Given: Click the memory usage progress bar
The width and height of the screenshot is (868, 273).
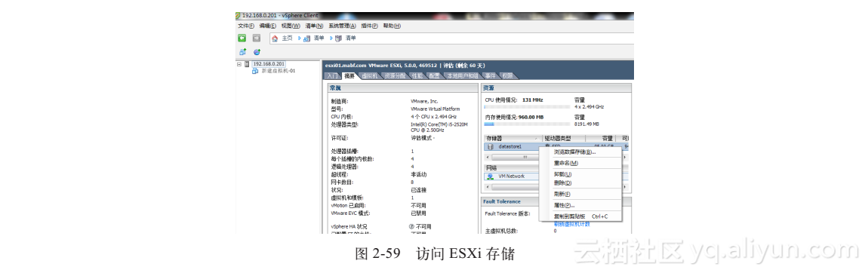Looking at the screenshot, I should tap(527, 124).
